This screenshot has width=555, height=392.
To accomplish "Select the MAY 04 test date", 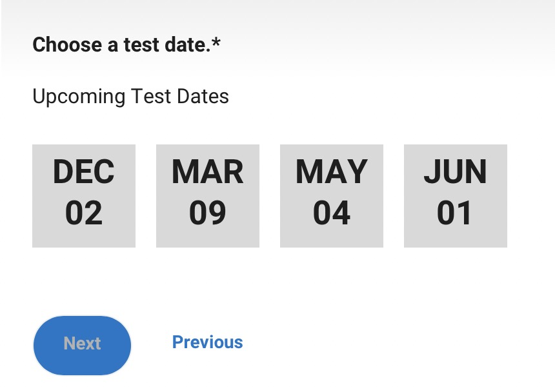I will coord(332,195).
